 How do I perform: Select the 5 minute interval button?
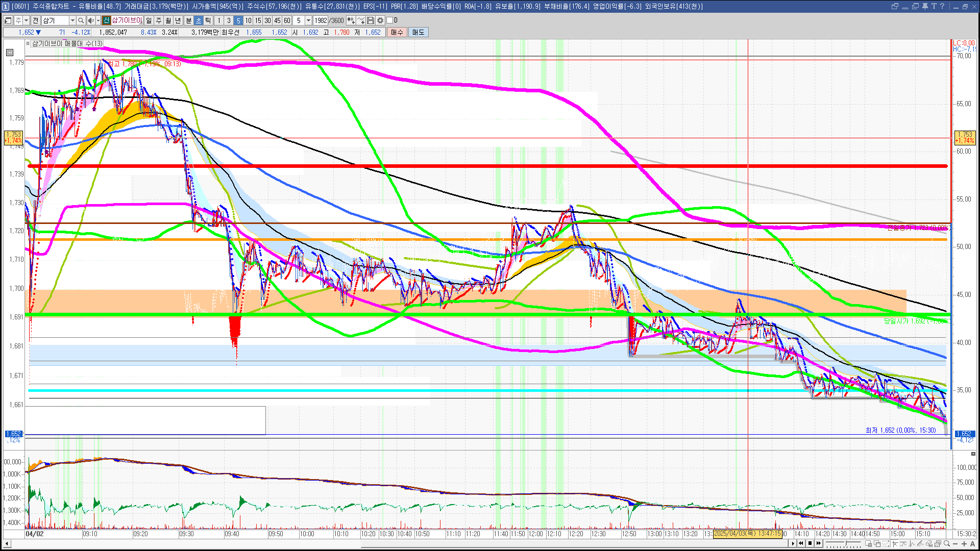[x=238, y=20]
